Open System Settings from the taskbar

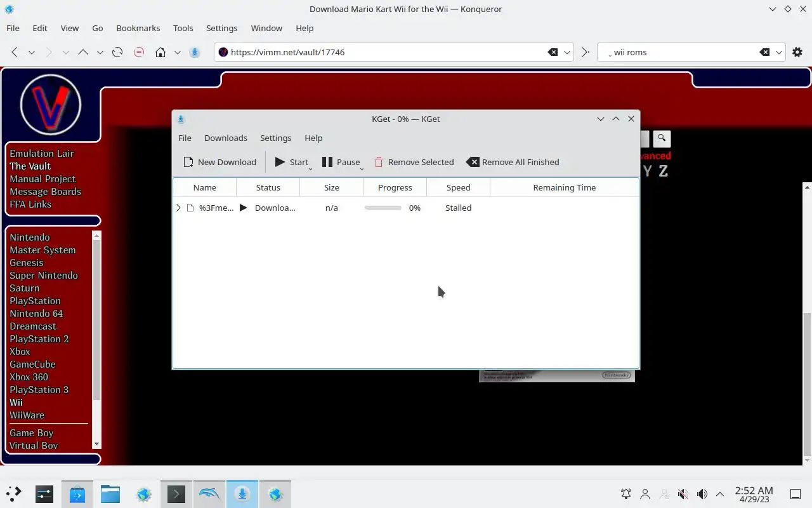coord(44,493)
